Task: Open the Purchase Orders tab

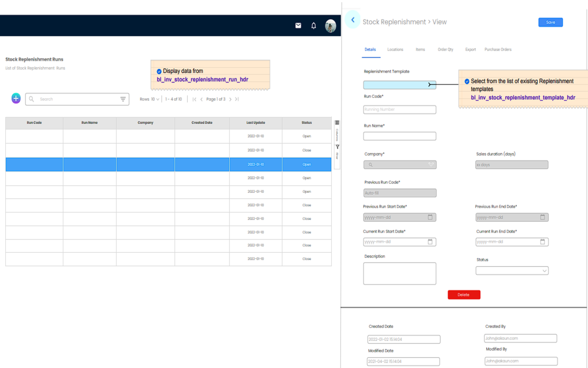Action: pyautogui.click(x=498, y=49)
